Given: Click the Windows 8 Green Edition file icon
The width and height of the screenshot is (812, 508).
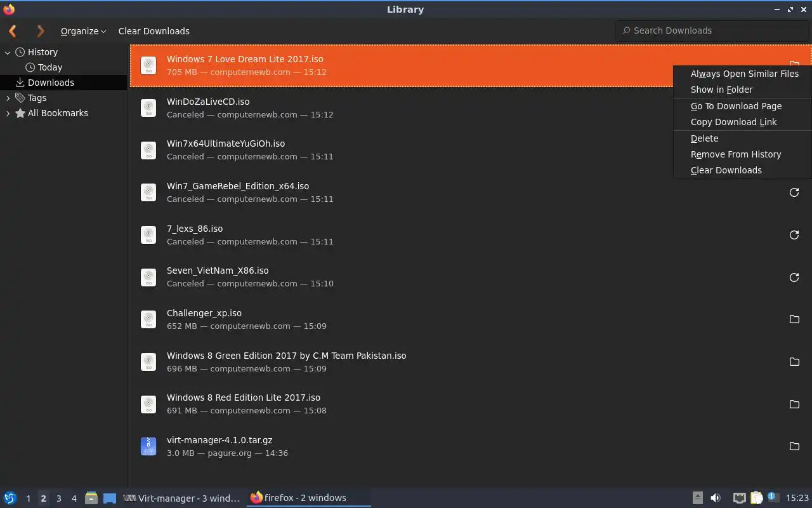Looking at the screenshot, I should coord(148,362).
